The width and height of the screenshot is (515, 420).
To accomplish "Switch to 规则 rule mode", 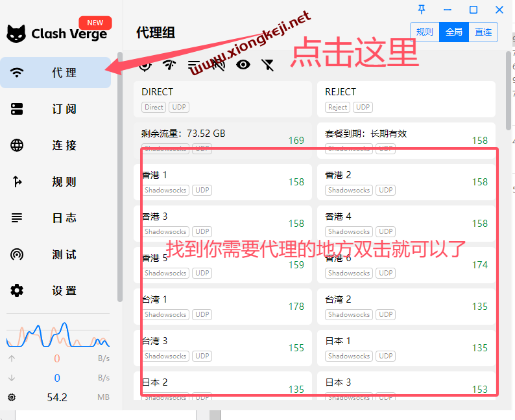I will click(424, 32).
